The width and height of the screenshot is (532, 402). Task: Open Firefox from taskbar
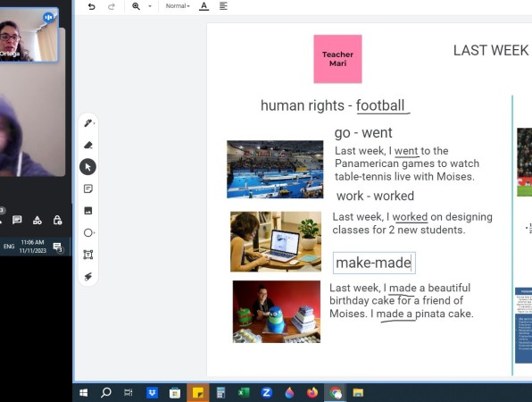(x=312, y=393)
